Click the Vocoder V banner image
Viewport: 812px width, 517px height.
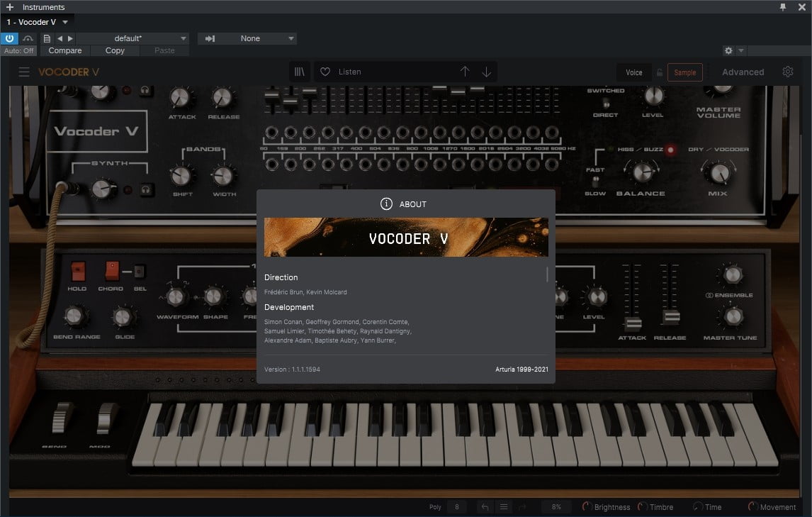pos(406,238)
